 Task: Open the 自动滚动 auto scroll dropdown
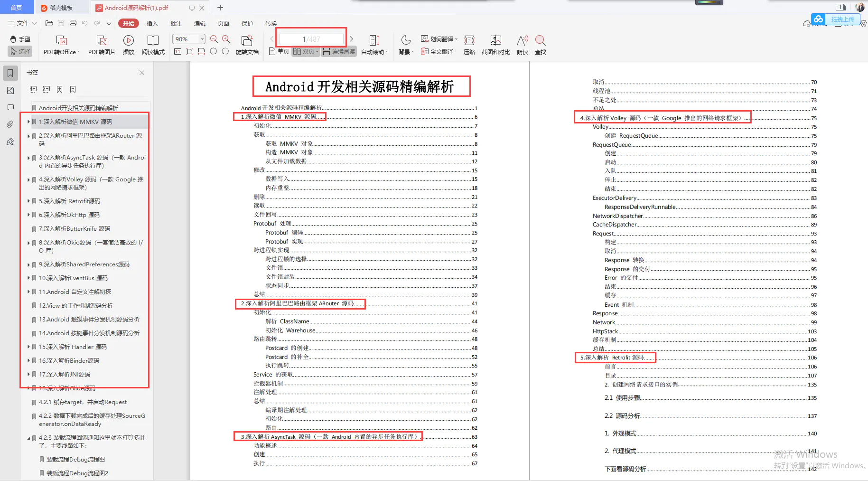pyautogui.click(x=374, y=45)
